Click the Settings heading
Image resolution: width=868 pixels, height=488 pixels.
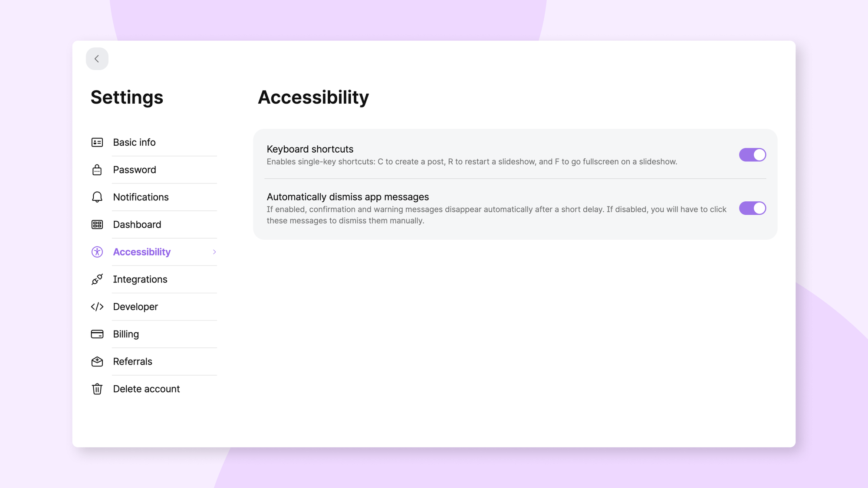pyautogui.click(x=127, y=97)
